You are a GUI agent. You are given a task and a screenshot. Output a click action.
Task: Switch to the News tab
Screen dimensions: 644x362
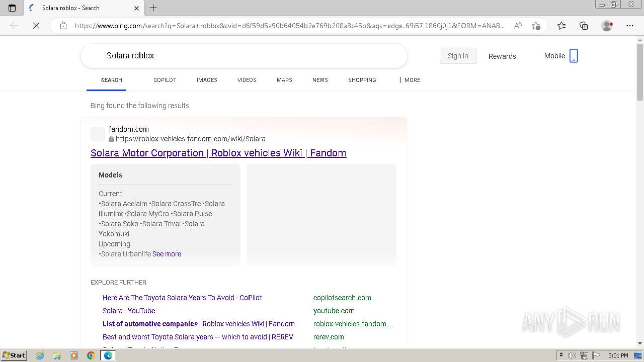pos(320,80)
